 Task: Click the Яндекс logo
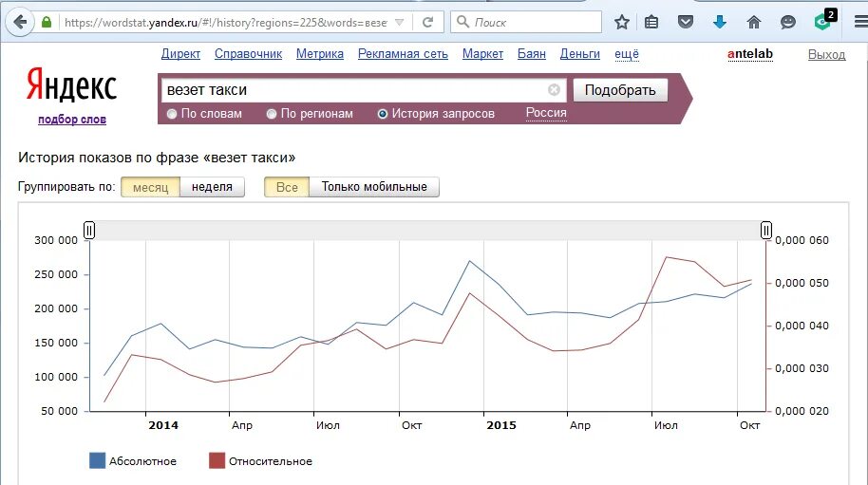(x=71, y=85)
